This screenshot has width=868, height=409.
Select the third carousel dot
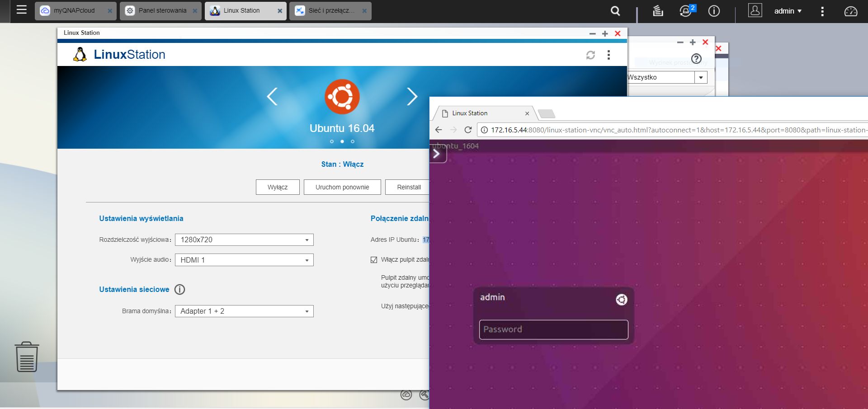(x=353, y=141)
